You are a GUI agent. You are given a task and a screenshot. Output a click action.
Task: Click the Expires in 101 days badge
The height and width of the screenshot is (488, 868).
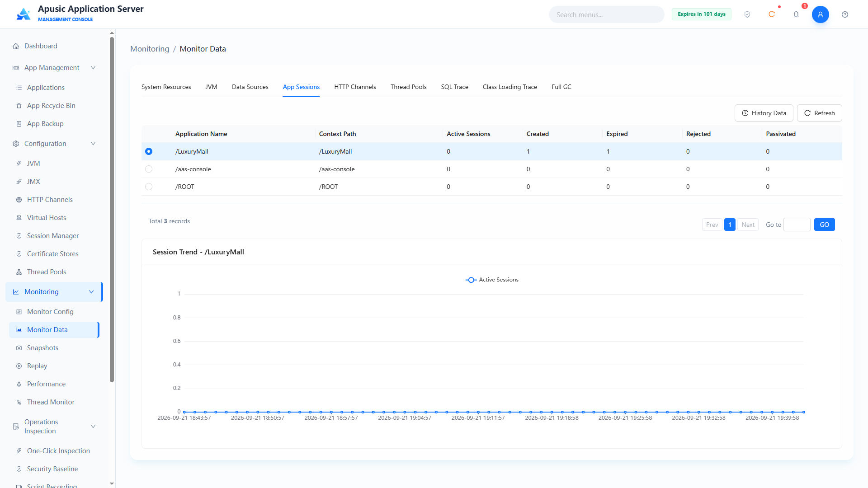click(x=701, y=14)
